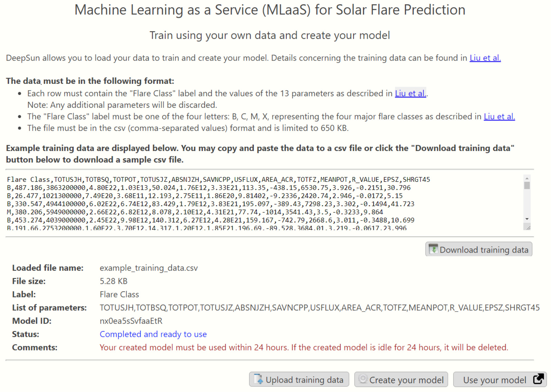
Task: Click the upload icon on Upload training data
Action: [258, 379]
